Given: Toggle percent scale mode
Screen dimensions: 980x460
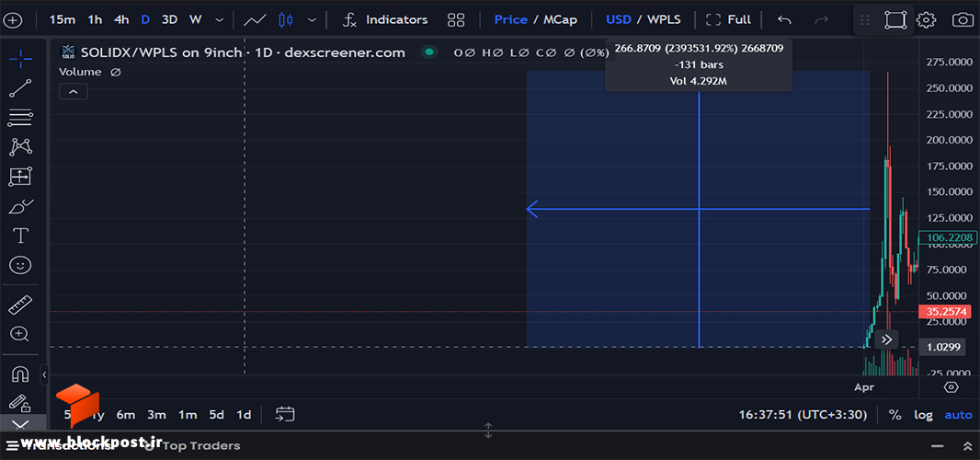Looking at the screenshot, I should (x=895, y=414).
